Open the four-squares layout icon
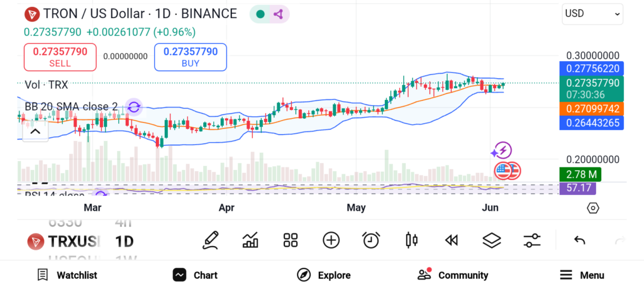Image resolution: width=644 pixels, height=290 pixels. tap(291, 240)
